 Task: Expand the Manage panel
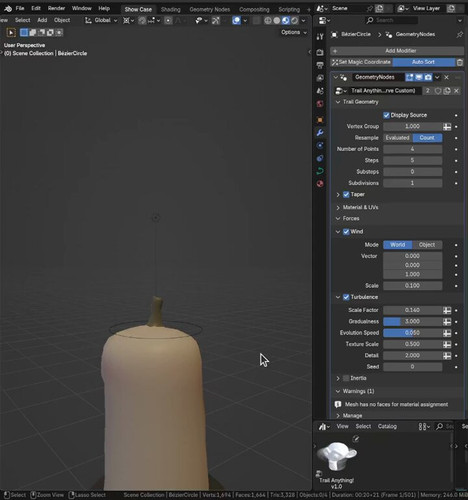point(338,416)
